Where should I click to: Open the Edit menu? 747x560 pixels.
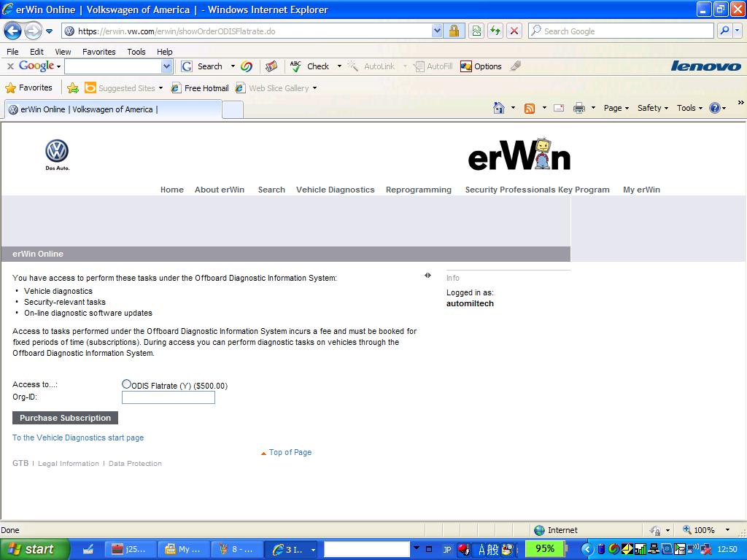point(36,52)
